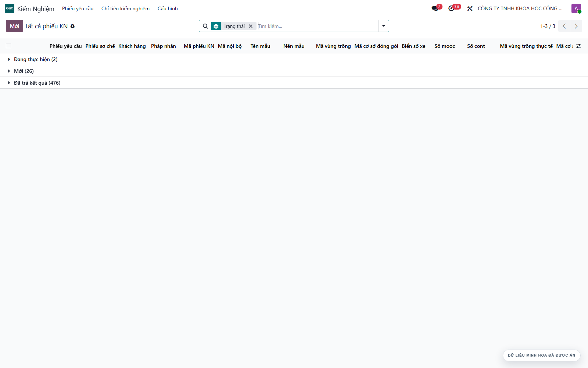
Task: Click the Tất cả phiếu KN breadcrumb title
Action: pyautogui.click(x=46, y=26)
